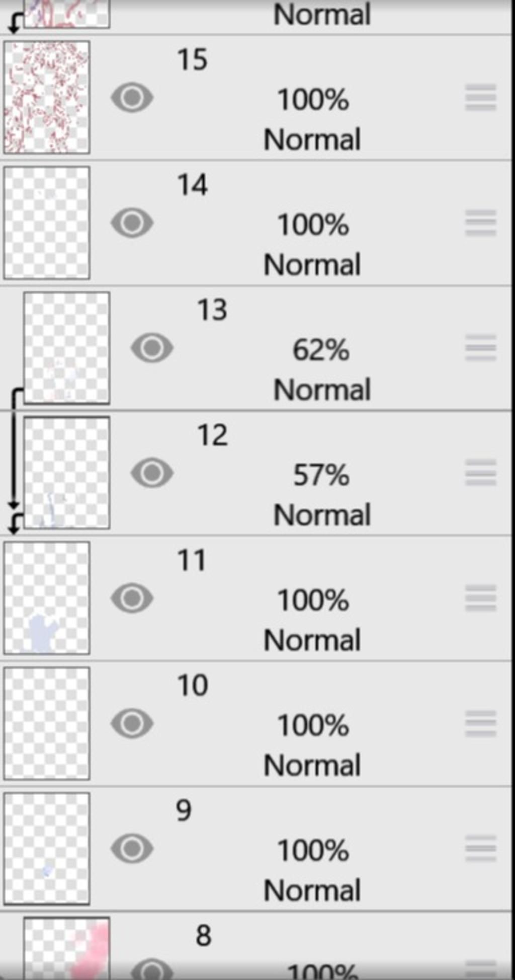
Task: Click layer 12's reorder handle icon
Action: tap(481, 473)
